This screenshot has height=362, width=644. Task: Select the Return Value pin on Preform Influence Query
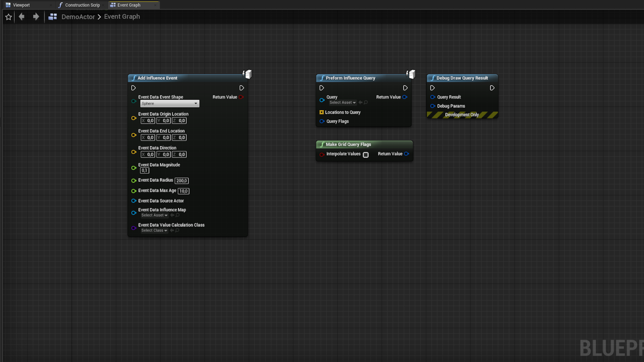point(405,97)
